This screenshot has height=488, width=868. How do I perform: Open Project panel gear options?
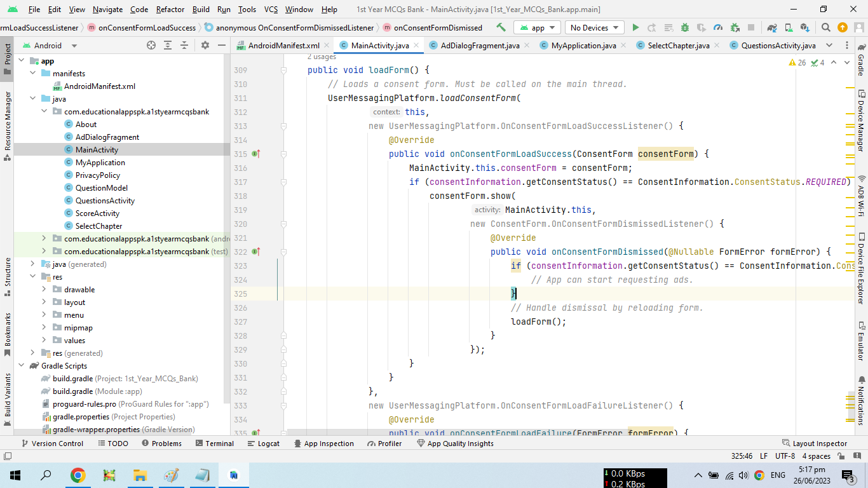pyautogui.click(x=205, y=45)
